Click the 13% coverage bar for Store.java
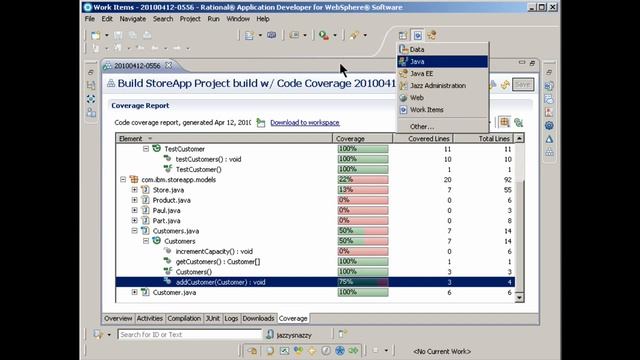Image resolution: width=640 pixels, height=360 pixels. click(x=363, y=190)
